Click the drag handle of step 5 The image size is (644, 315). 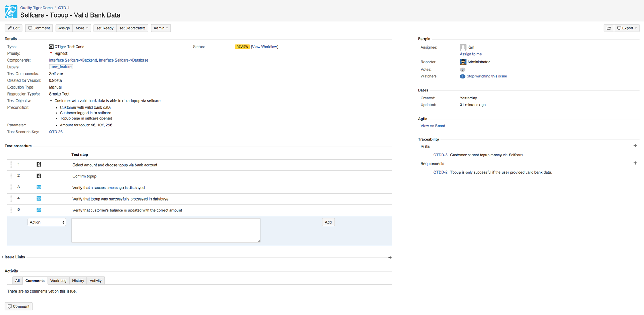click(11, 210)
